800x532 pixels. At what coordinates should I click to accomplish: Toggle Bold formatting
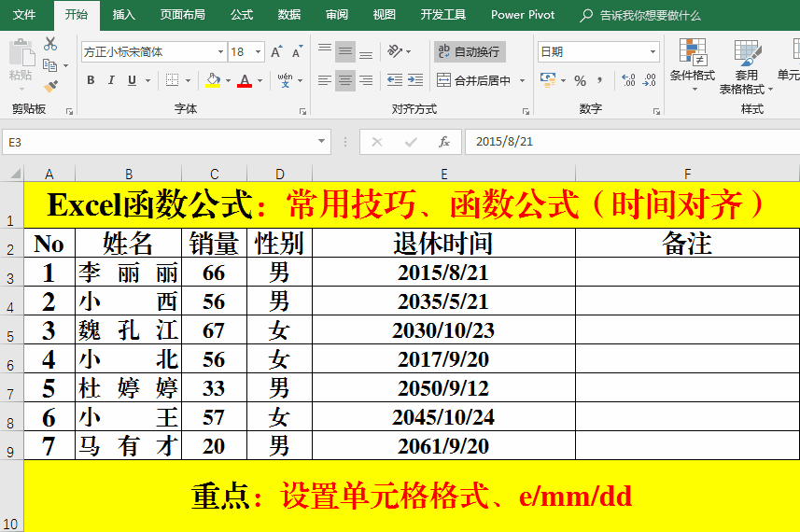pos(91,81)
